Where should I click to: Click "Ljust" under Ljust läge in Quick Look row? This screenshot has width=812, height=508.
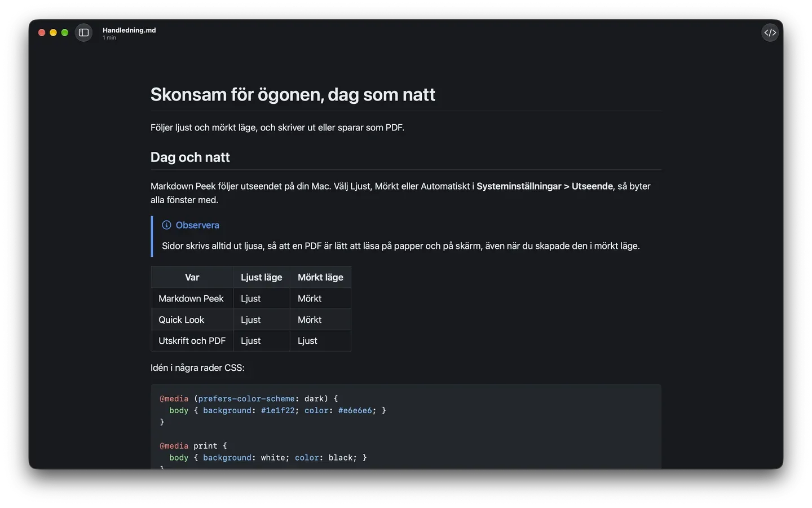tap(250, 320)
